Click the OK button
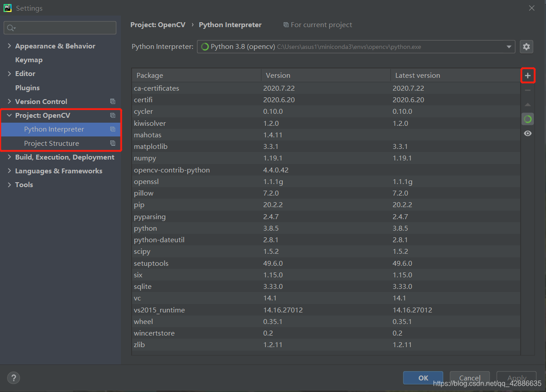The width and height of the screenshot is (546, 392). [423, 378]
